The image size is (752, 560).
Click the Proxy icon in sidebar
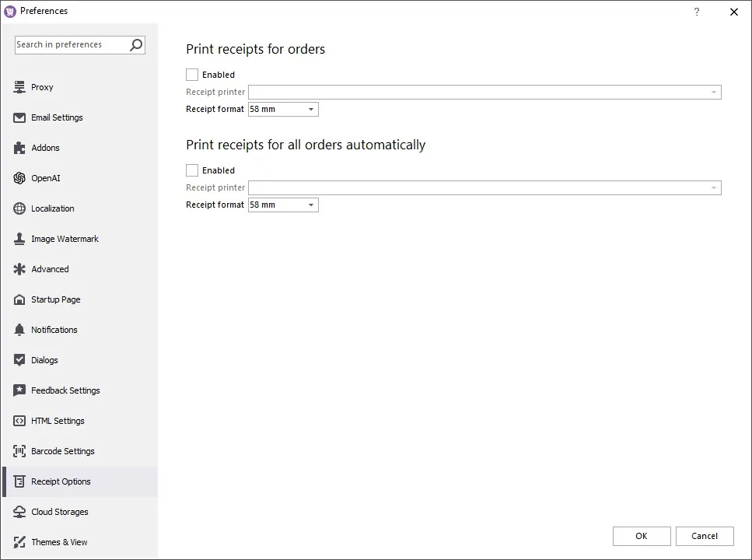click(19, 87)
